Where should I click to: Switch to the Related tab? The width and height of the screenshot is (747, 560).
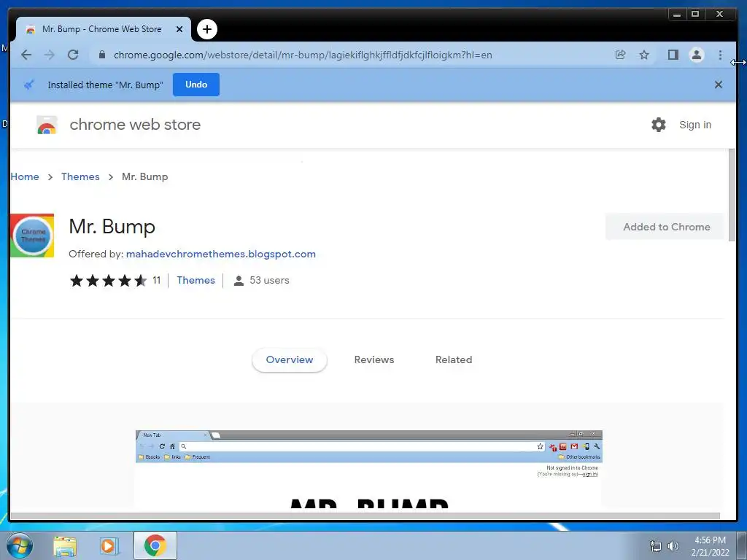click(454, 359)
